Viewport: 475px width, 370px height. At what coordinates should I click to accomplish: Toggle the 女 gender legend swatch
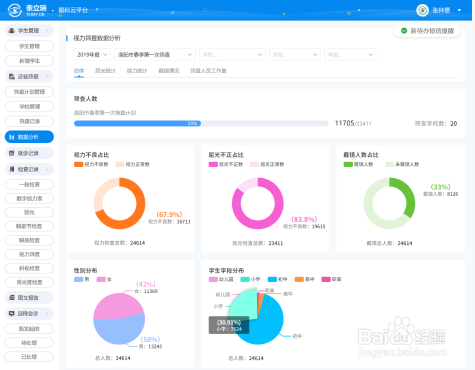101,279
